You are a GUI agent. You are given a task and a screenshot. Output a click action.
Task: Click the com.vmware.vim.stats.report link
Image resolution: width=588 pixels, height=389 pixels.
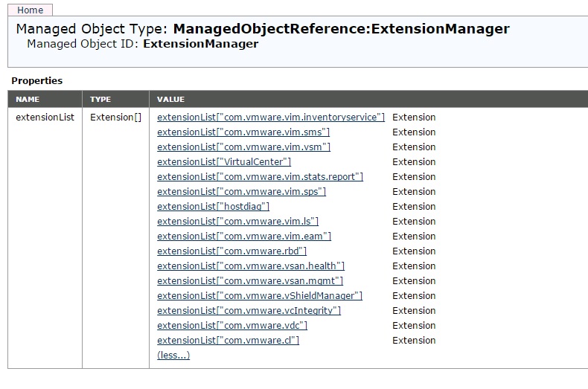click(260, 177)
